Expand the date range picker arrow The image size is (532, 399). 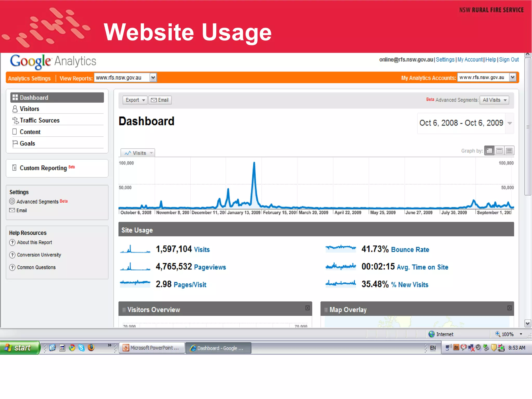(x=510, y=123)
